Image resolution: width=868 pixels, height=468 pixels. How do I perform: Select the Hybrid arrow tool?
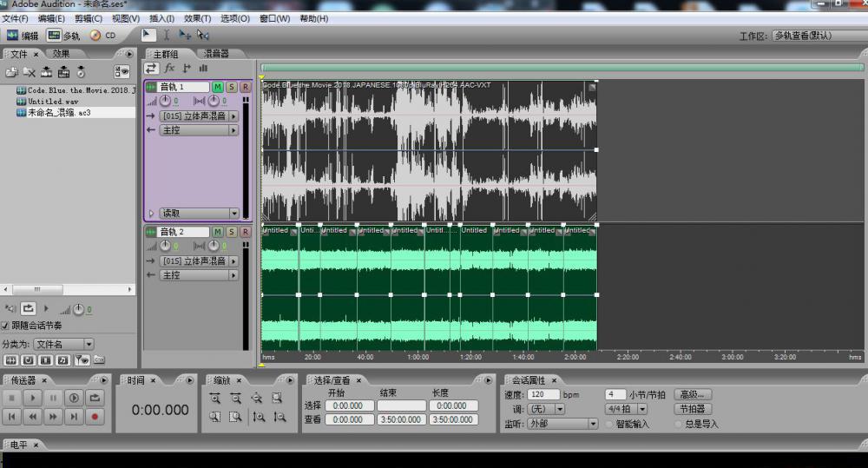point(148,35)
